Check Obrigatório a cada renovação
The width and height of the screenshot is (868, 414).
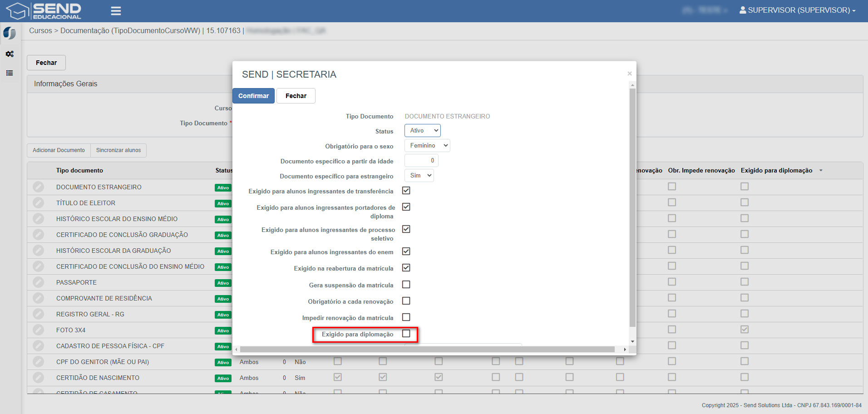coord(406,301)
